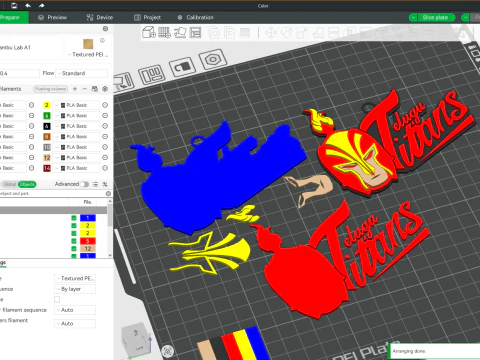Click the compare presets icon next to Advanced

click(105, 184)
